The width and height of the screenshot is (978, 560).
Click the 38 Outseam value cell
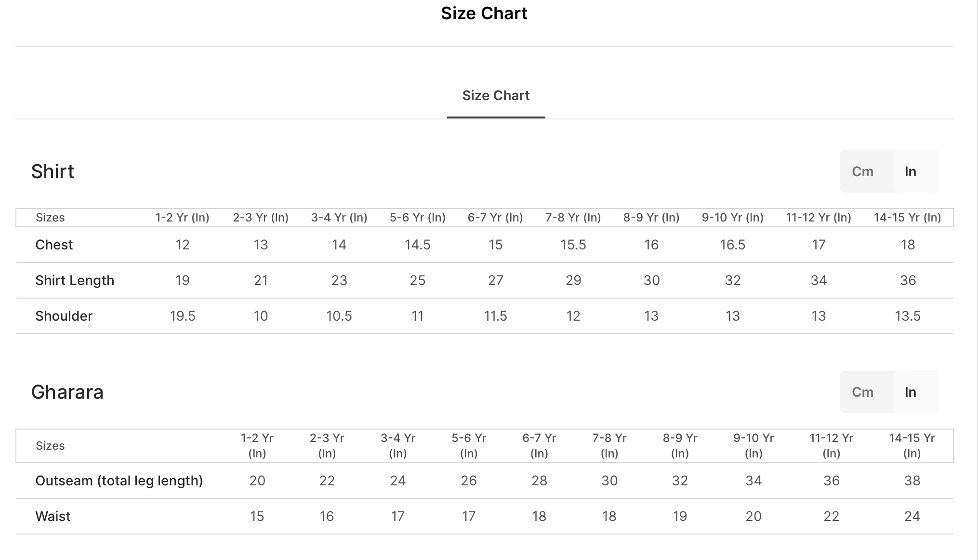[912, 481]
